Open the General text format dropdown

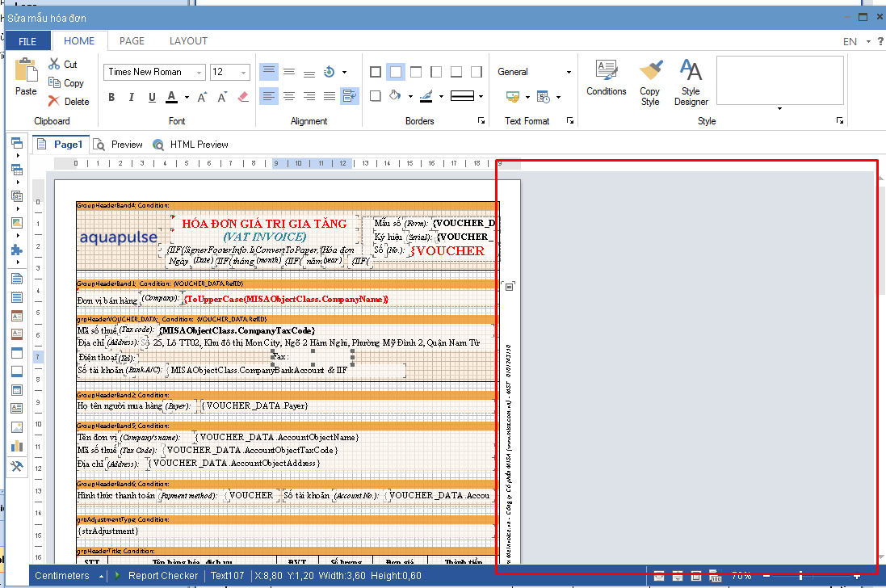(535, 72)
